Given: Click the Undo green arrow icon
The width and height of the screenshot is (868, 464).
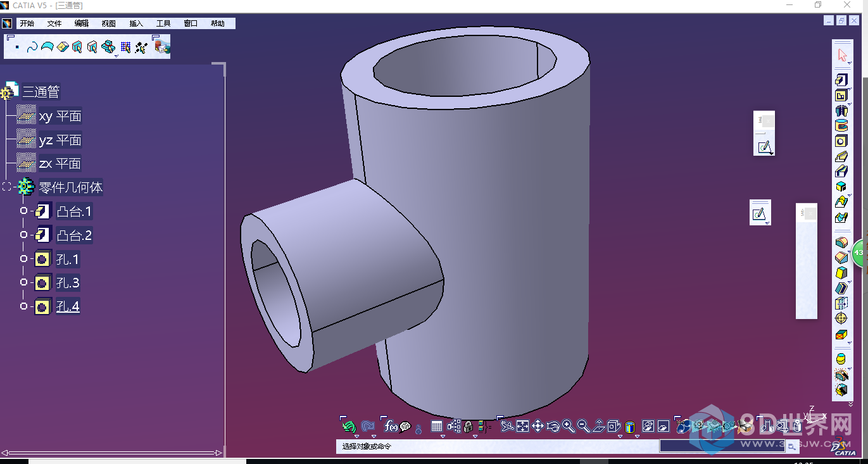Looking at the screenshot, I should click(x=348, y=427).
